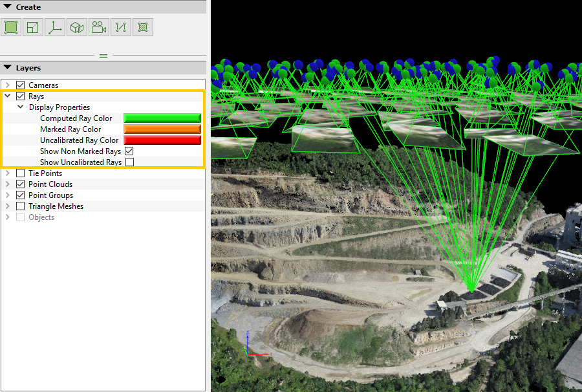Select the Triangle Meshes layer item
The width and height of the screenshot is (582, 392).
coord(56,206)
